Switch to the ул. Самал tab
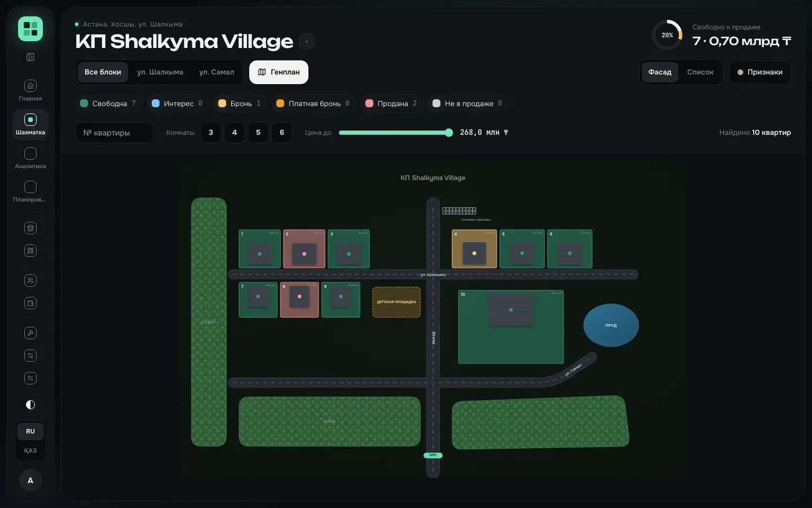Viewport: 812px width, 508px height. click(217, 72)
